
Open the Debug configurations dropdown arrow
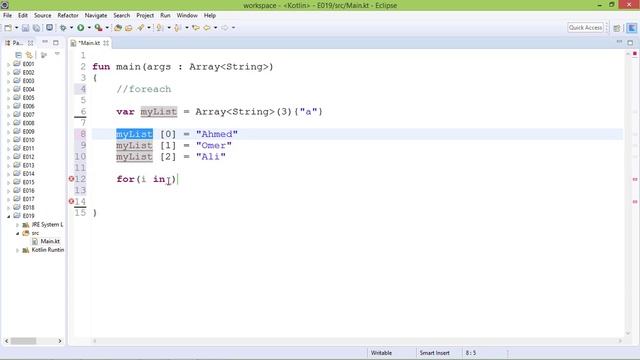coord(71,28)
